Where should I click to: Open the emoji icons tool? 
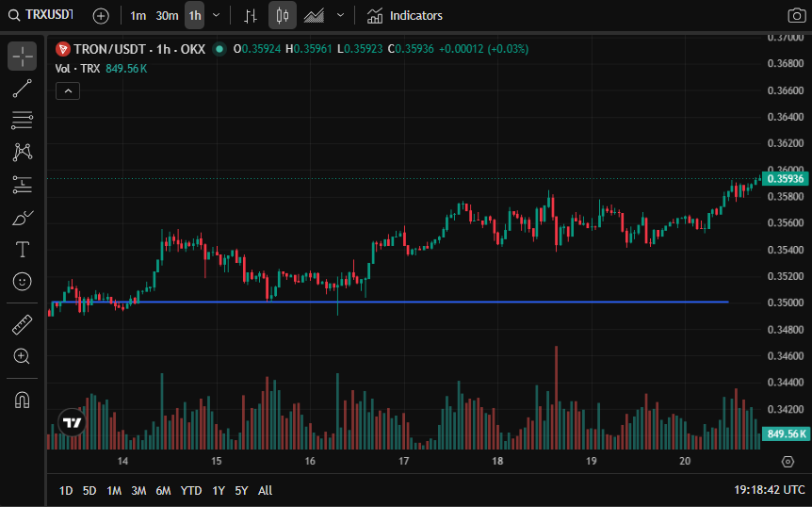pyautogui.click(x=23, y=282)
